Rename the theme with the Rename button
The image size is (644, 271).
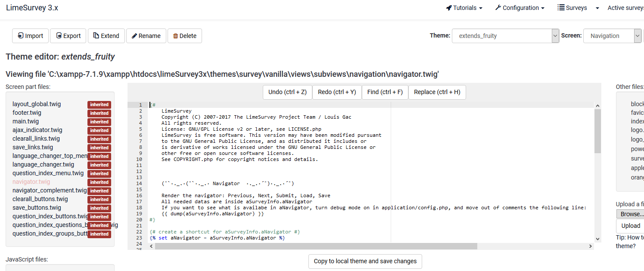tap(146, 36)
